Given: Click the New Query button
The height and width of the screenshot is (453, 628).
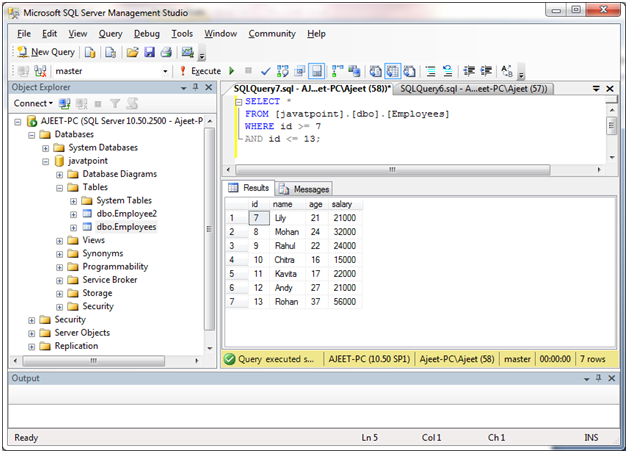Looking at the screenshot, I should pos(45,52).
